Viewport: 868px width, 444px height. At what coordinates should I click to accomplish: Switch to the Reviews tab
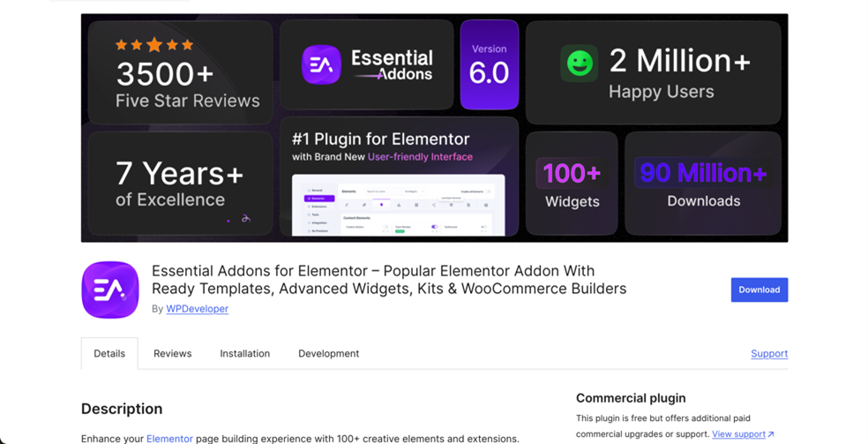click(173, 353)
